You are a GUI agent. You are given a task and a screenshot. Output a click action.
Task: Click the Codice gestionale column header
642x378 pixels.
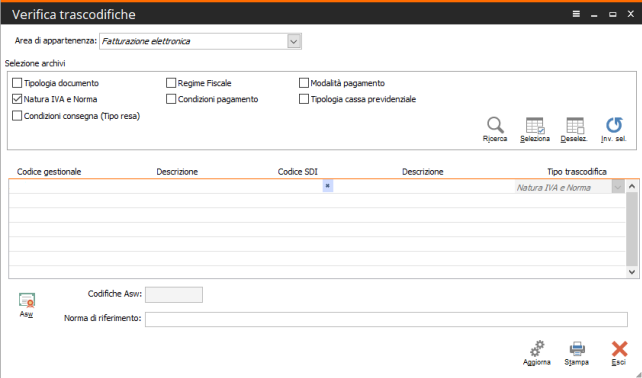point(49,172)
